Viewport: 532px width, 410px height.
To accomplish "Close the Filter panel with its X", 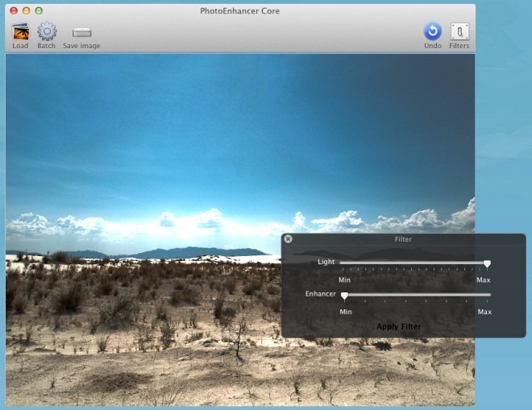I will click(288, 239).
